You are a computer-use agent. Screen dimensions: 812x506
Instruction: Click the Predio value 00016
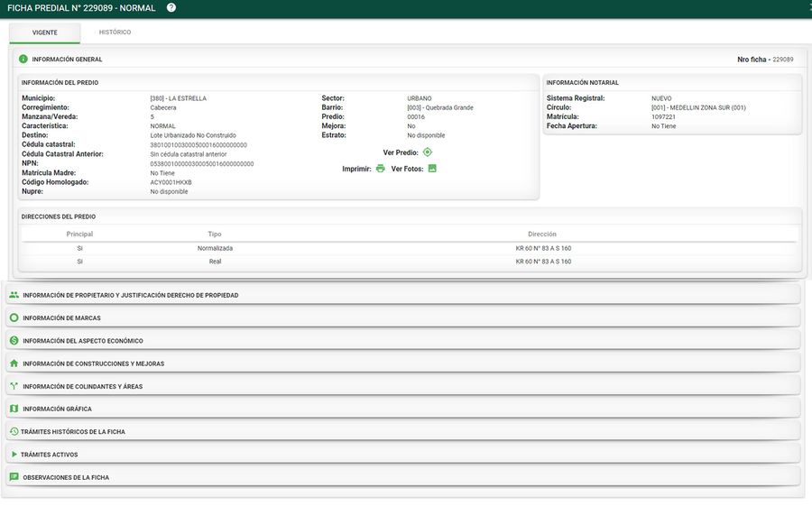click(x=416, y=117)
